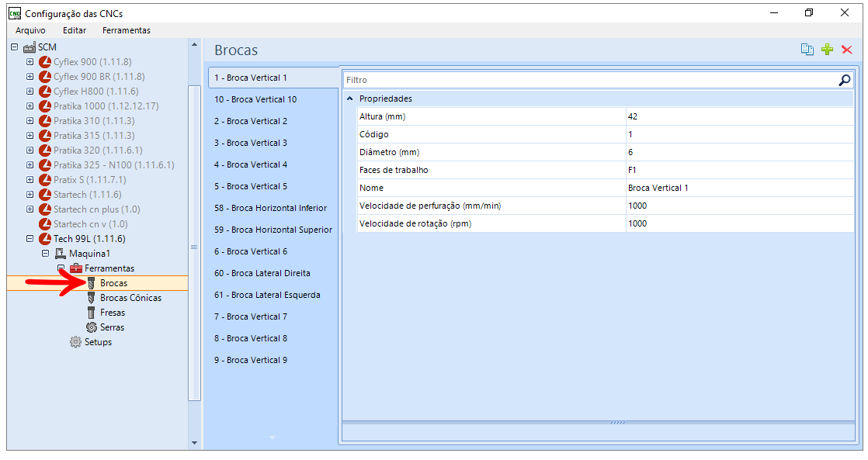Collapse the Tech 99L node
868x460 pixels.
coord(30,239)
